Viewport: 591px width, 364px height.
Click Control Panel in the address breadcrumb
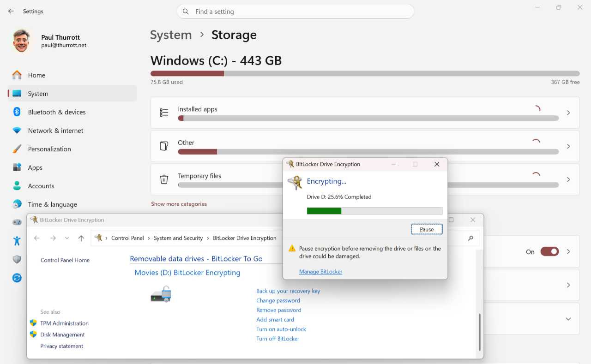(127, 238)
